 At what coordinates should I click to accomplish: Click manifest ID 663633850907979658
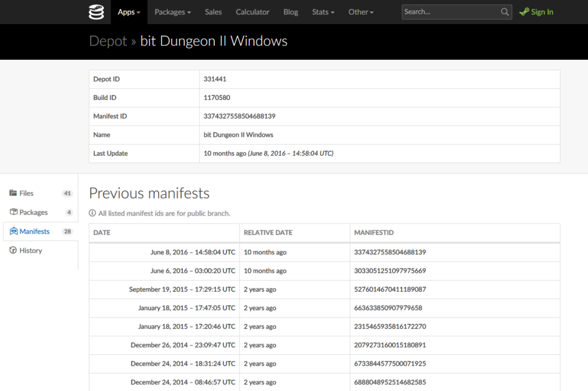pos(388,308)
